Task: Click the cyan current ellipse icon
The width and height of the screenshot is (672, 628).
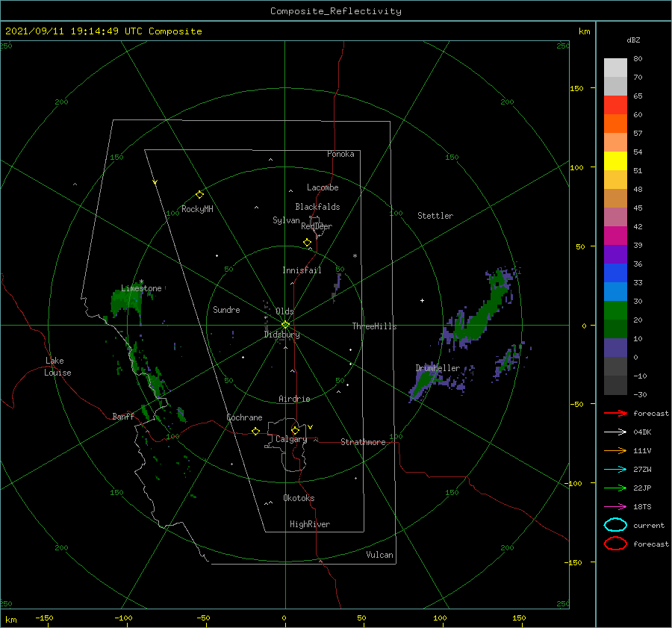Action: coord(615,525)
